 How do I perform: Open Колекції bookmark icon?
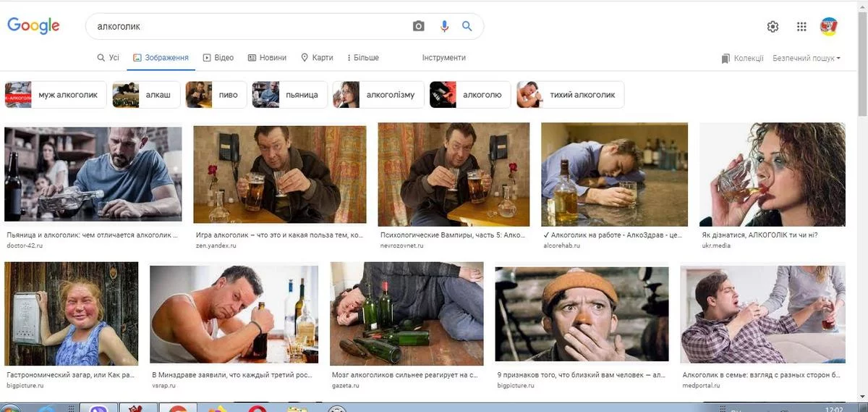tap(726, 58)
